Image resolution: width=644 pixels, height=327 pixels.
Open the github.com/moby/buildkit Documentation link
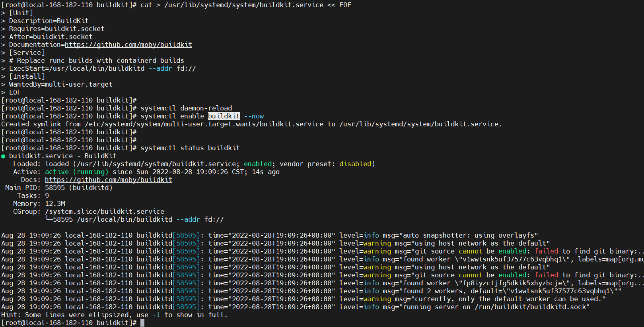(x=128, y=45)
